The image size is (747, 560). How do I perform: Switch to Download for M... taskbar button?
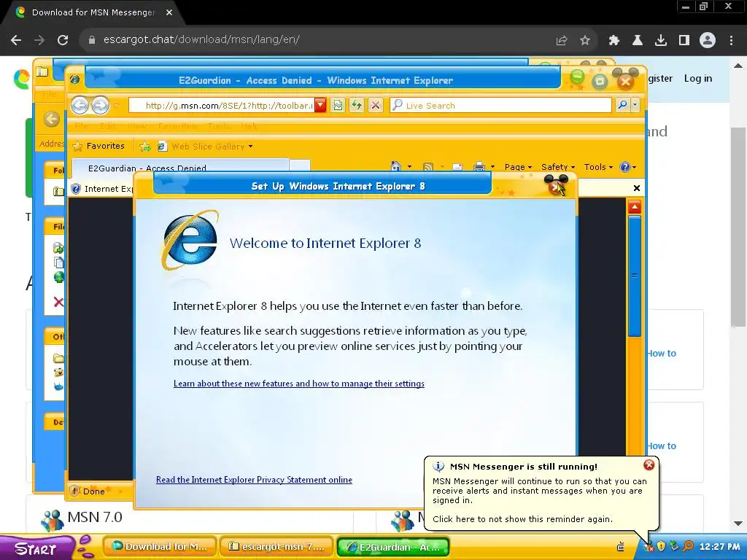[x=160, y=547]
